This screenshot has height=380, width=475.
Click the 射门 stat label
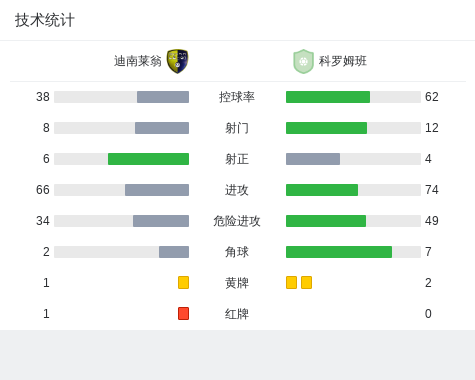coord(237,128)
